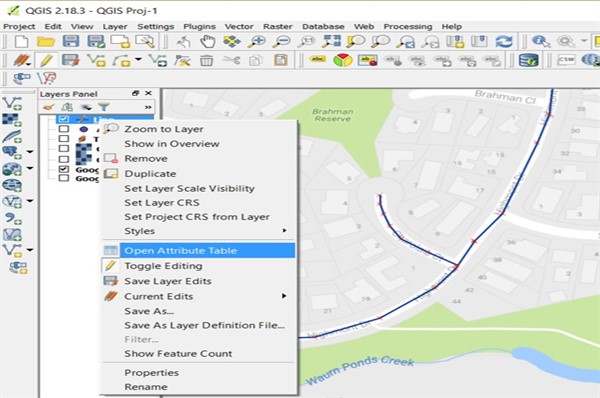Click the yellow Layer Labeling Options icon
The image size is (600, 398).
(318, 60)
